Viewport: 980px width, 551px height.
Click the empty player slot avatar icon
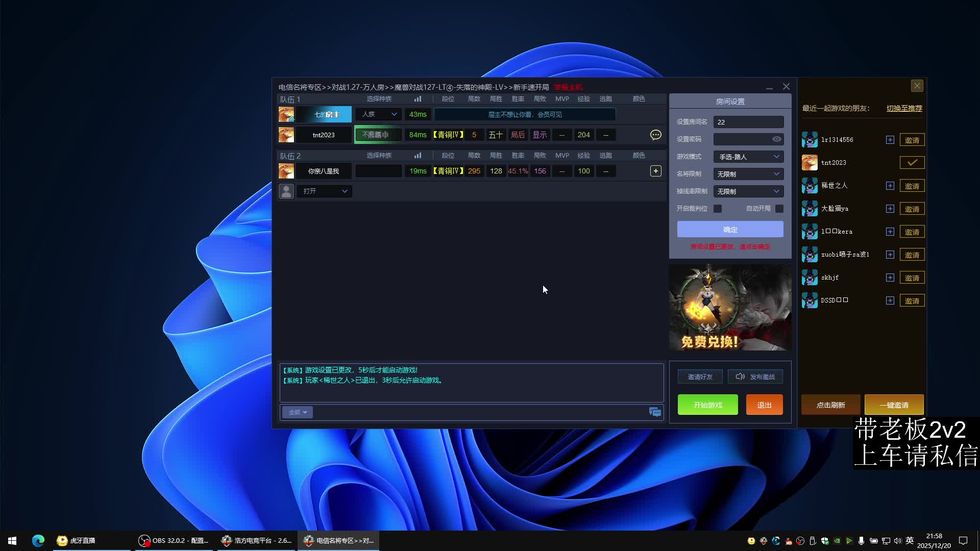click(x=286, y=191)
